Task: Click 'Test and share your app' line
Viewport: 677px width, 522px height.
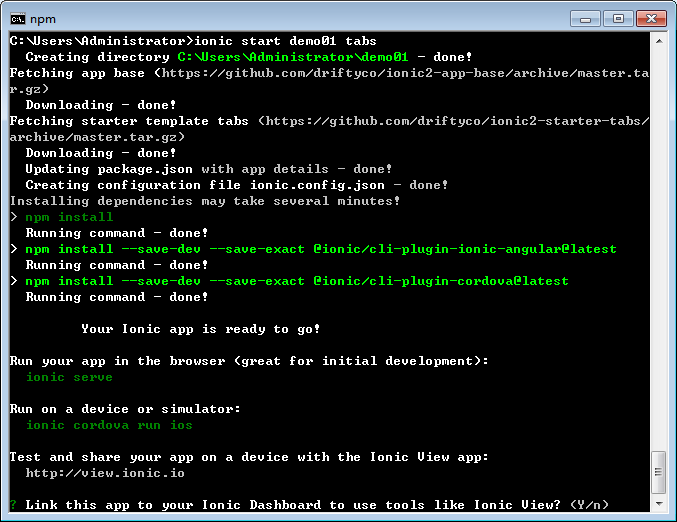Action: click(x=249, y=457)
